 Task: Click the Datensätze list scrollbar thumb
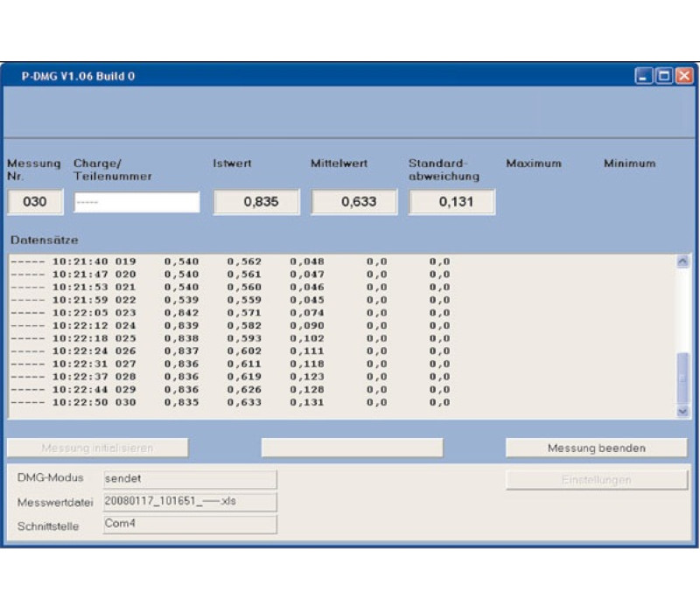[682, 379]
